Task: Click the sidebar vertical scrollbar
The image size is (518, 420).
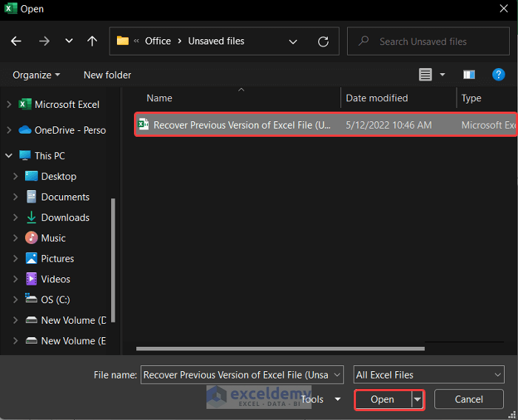Action: coord(113,260)
